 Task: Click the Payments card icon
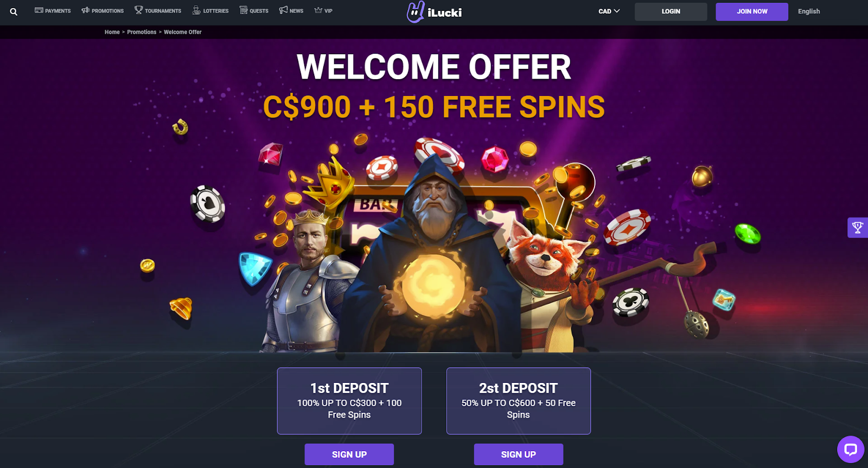coord(39,10)
